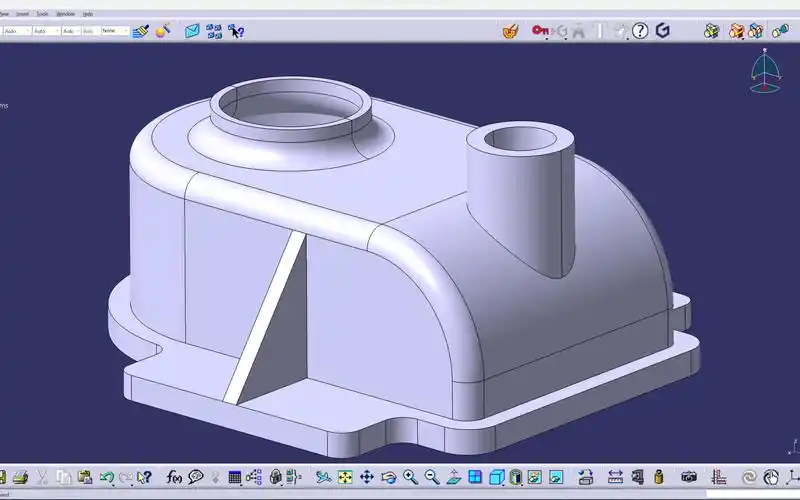This screenshot has height=500, width=800.
Task: Click the Cut scissors icon
Action: coord(42,477)
